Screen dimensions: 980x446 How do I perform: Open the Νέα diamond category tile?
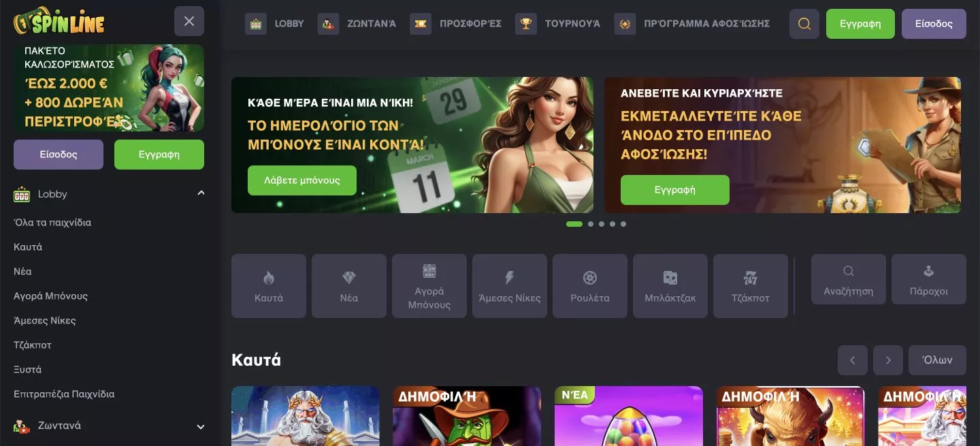[349, 286]
